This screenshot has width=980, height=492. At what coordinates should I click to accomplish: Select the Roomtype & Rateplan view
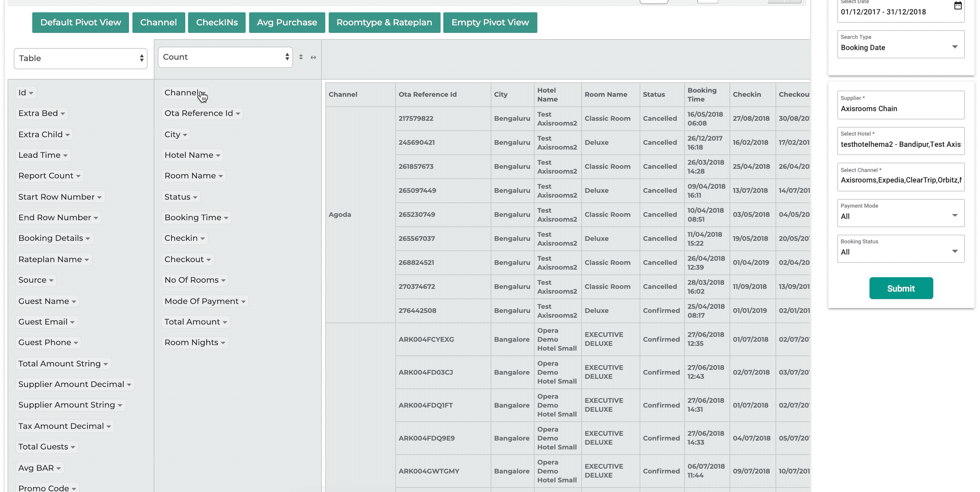click(384, 22)
